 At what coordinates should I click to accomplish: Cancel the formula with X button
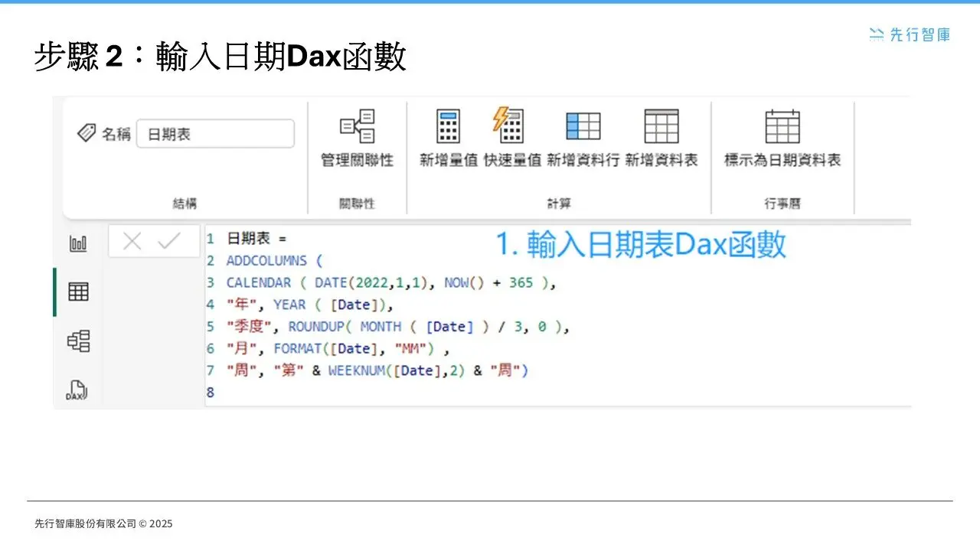point(132,242)
